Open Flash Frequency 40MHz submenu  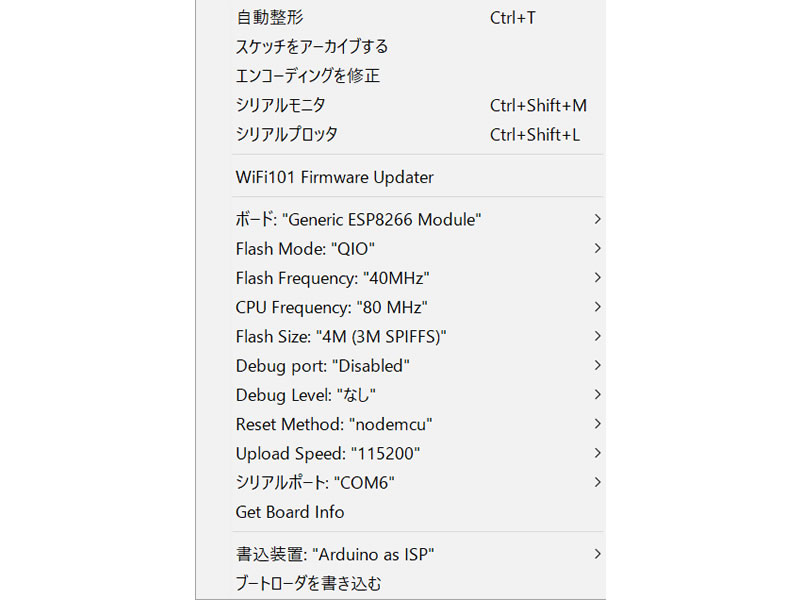(333, 278)
